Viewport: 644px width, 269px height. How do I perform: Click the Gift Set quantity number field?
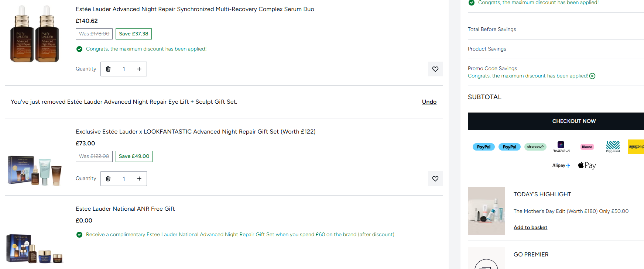(x=124, y=179)
